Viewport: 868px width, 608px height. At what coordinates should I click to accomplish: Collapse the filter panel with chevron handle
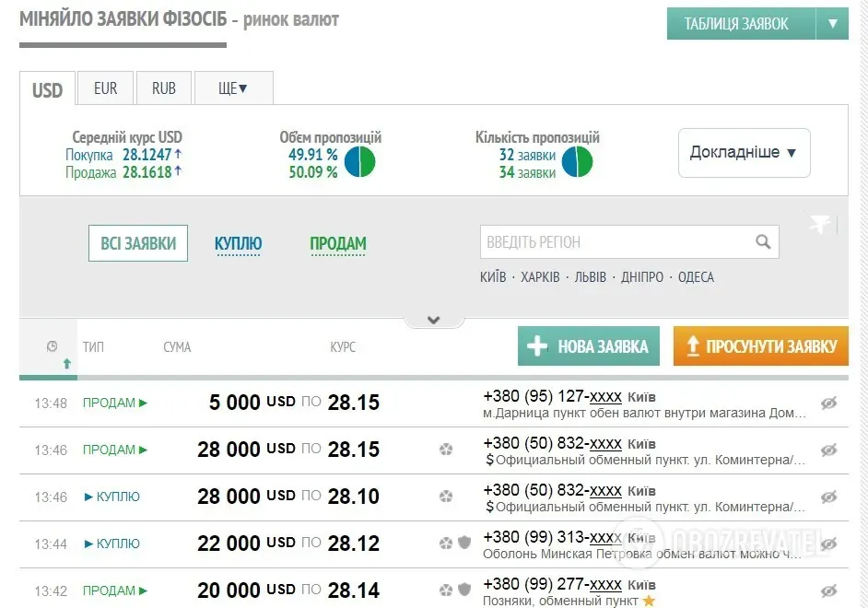pyautogui.click(x=433, y=321)
